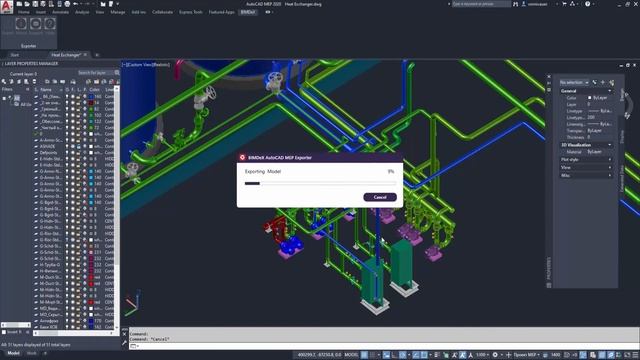The image size is (640, 360).
Task: Click the command line input field
Action: 384,346
